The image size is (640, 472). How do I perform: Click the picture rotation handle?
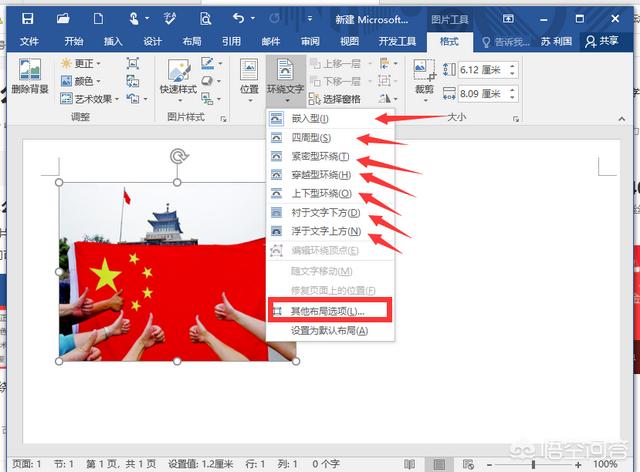click(178, 156)
